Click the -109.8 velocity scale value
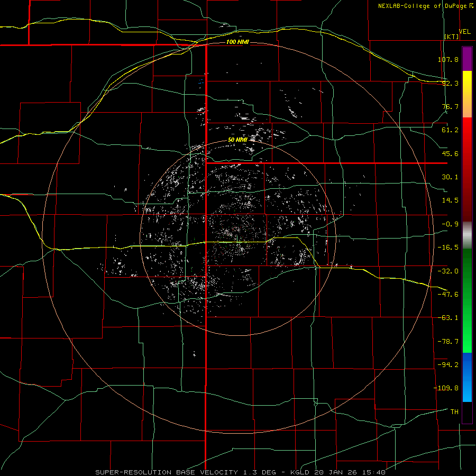Screen dimensions: 476x476 (446, 388)
